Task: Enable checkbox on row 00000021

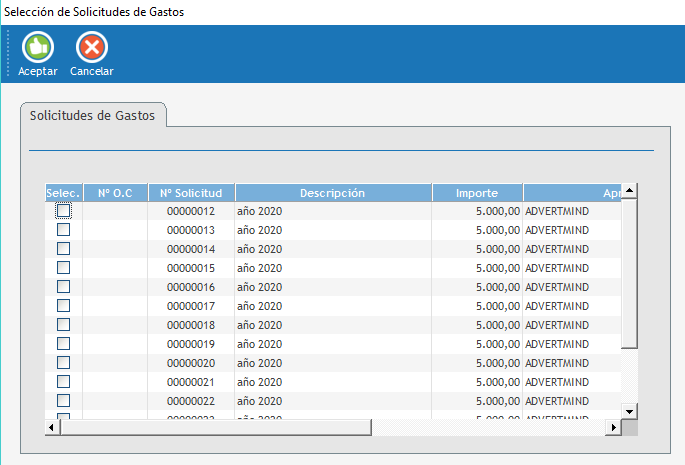Action: (63, 382)
